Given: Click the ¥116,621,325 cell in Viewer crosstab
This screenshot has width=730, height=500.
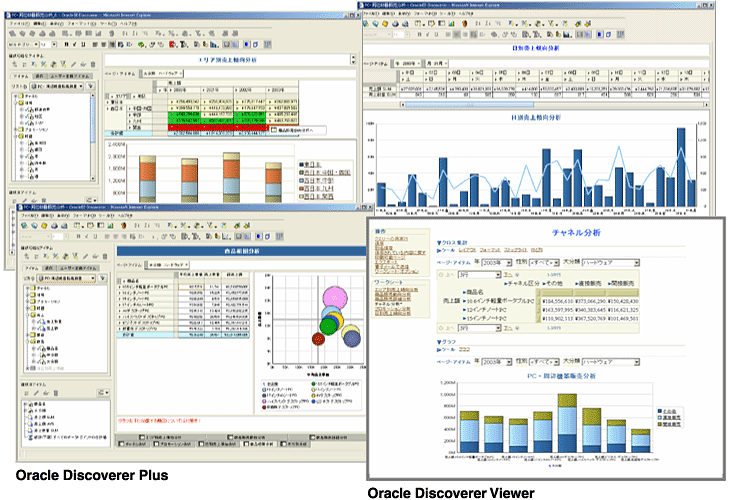Looking at the screenshot, I should pos(623,310).
